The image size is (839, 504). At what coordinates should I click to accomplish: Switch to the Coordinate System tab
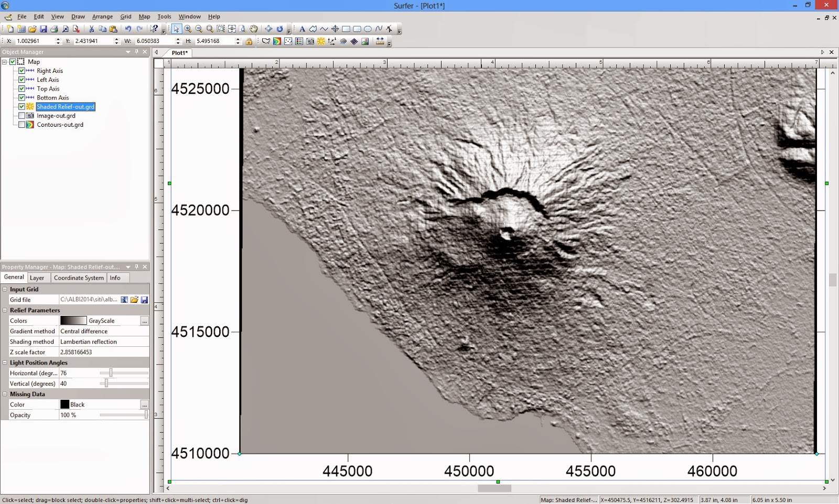pyautogui.click(x=79, y=278)
